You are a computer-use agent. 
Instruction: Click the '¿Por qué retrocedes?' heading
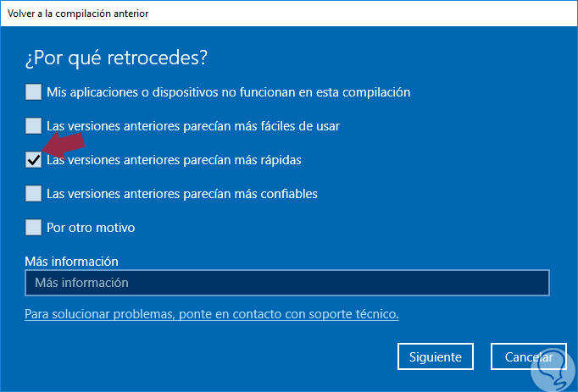coord(117,58)
